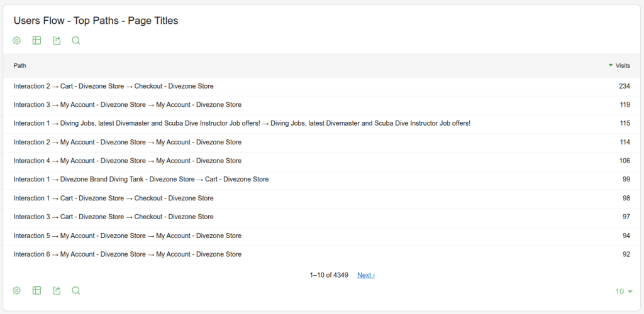
Task: Select the Interaction 2 Cart to Checkout row
Action: click(322, 87)
